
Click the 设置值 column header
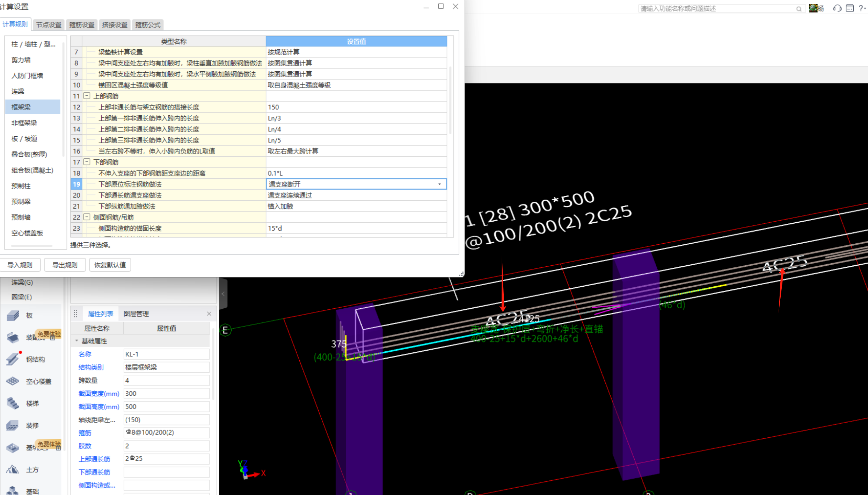[x=356, y=41]
